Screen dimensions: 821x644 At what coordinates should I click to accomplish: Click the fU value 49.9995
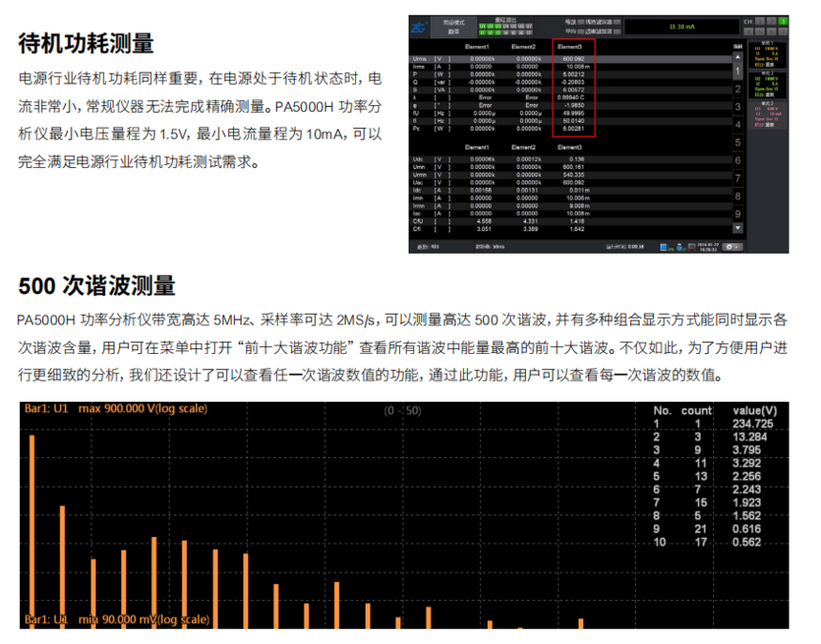tap(574, 113)
